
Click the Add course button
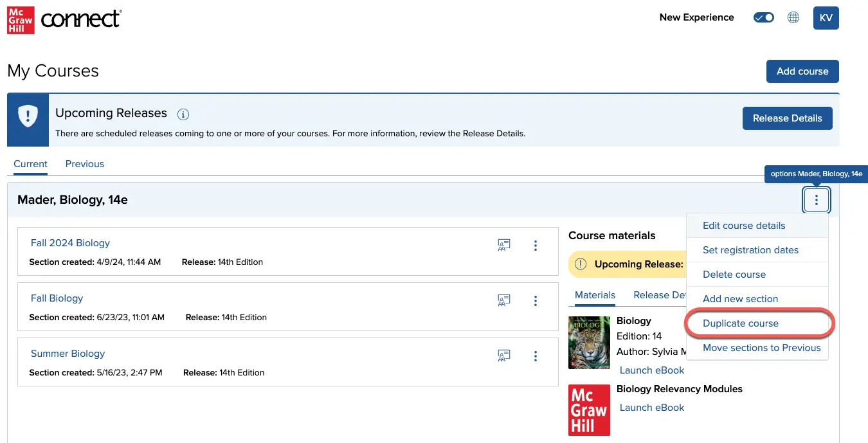pyautogui.click(x=802, y=71)
